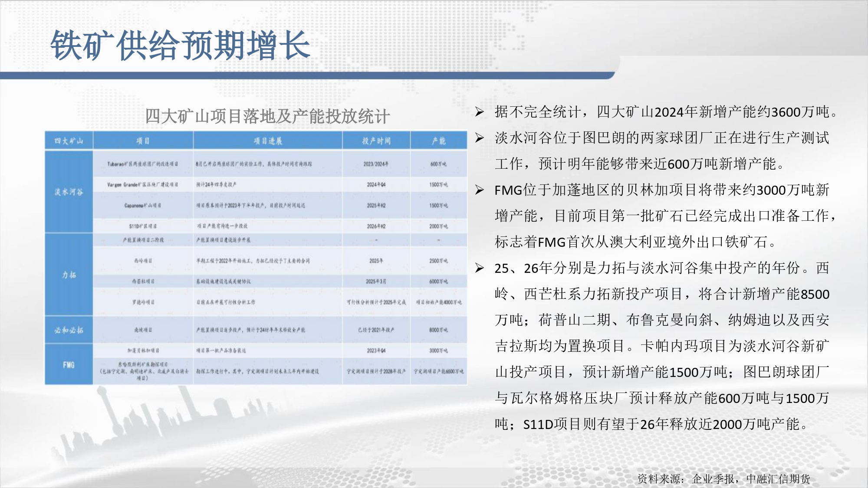Click the '产能' column header

[439, 141]
